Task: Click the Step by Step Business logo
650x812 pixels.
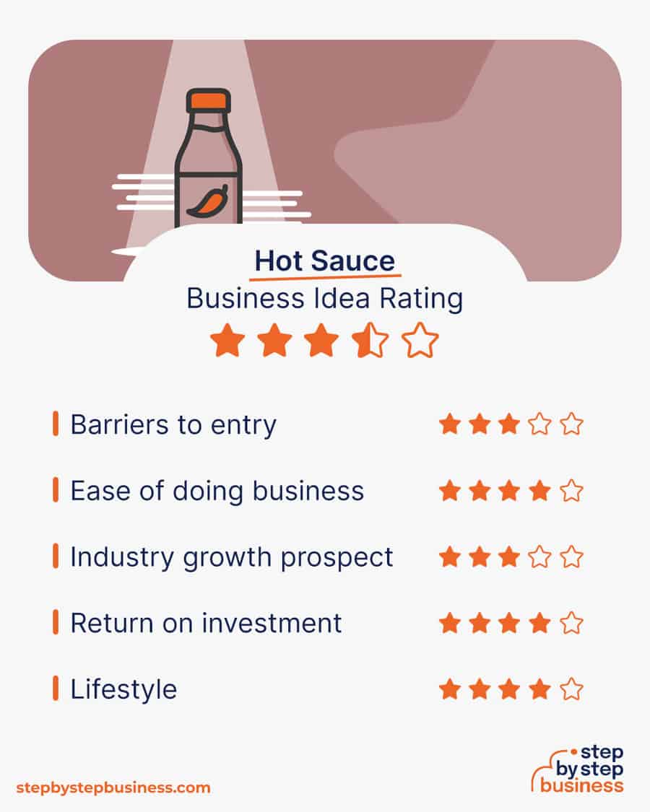Action: [578, 769]
